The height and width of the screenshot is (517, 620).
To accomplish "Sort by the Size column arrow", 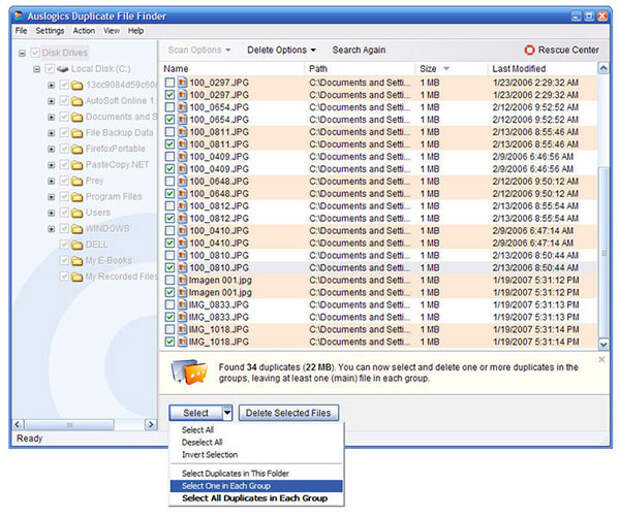I will (x=446, y=69).
